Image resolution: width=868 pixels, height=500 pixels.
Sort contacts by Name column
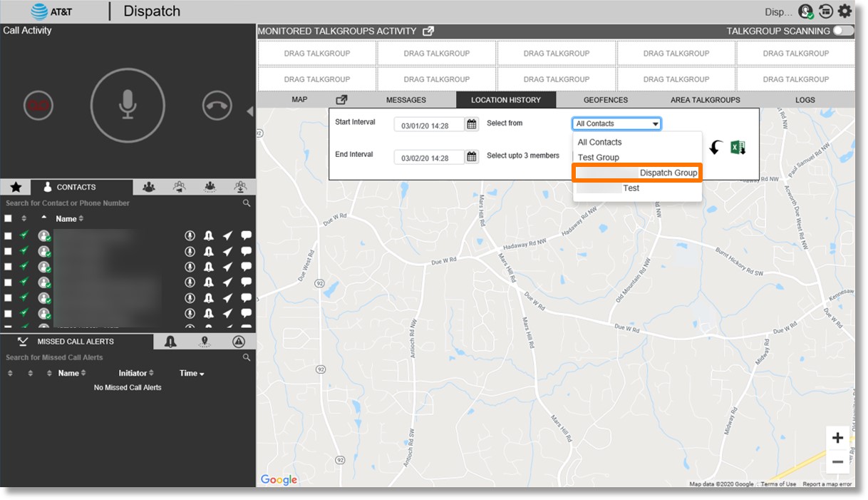pos(70,218)
